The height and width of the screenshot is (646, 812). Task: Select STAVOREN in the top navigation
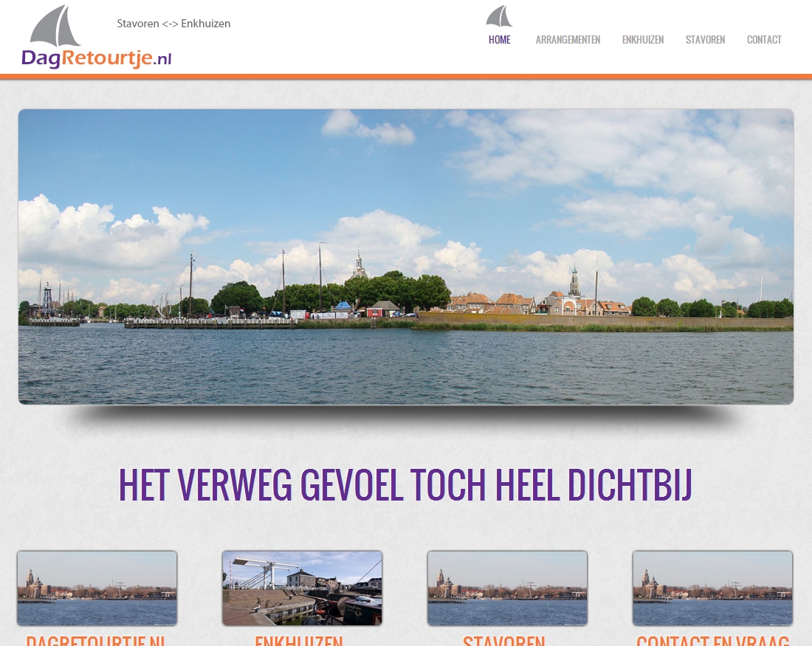tap(705, 40)
